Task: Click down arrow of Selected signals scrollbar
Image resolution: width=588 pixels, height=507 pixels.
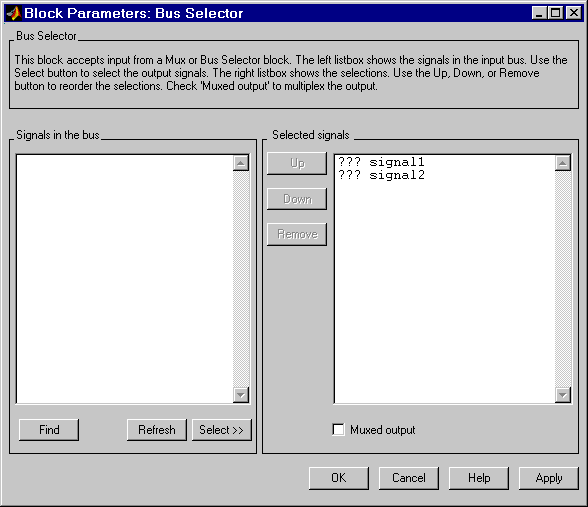Action: coord(563,395)
